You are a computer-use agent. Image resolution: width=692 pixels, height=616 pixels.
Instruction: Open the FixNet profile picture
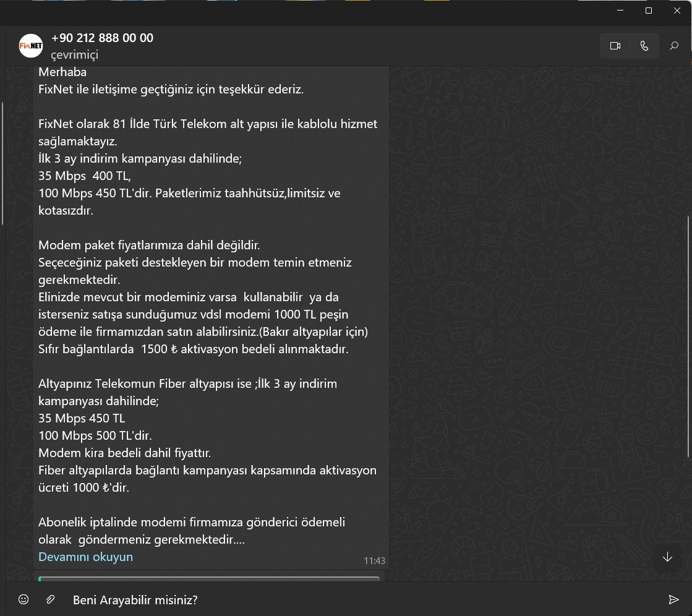pos(31,46)
